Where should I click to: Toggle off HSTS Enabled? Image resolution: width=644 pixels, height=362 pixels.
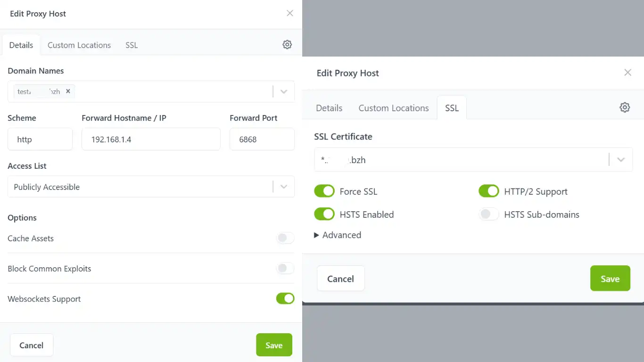point(324,214)
